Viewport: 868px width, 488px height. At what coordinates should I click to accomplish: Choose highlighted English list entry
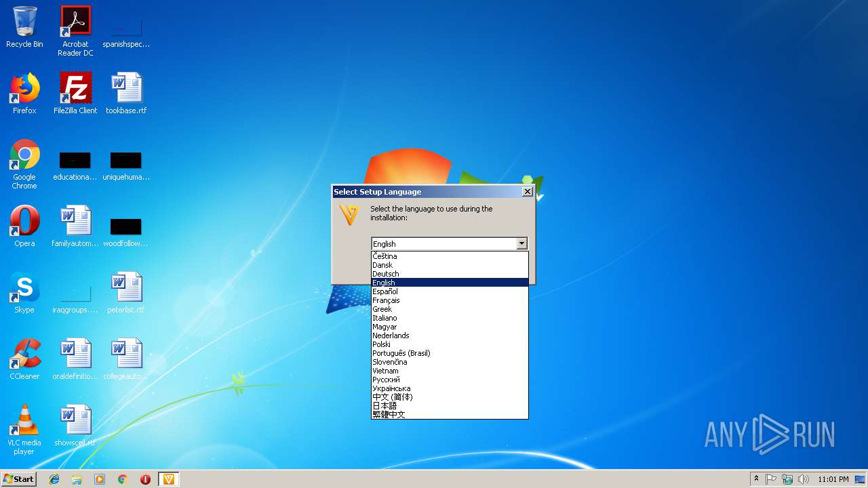point(450,283)
